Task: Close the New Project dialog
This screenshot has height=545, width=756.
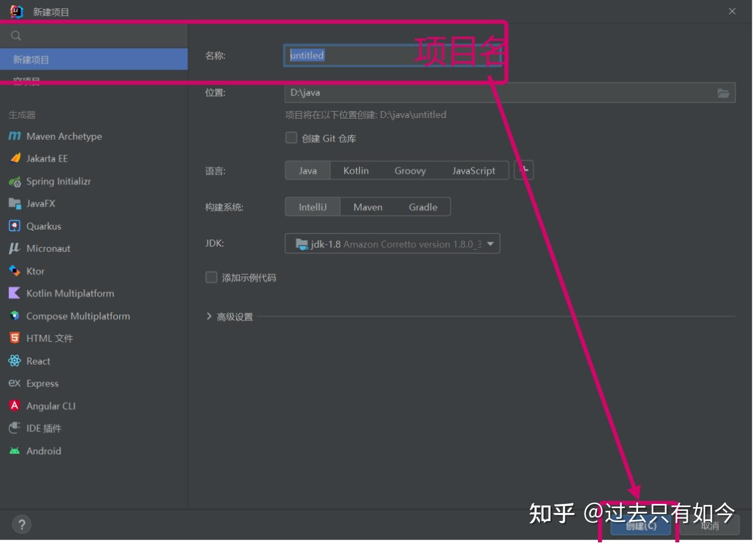Action: click(732, 11)
